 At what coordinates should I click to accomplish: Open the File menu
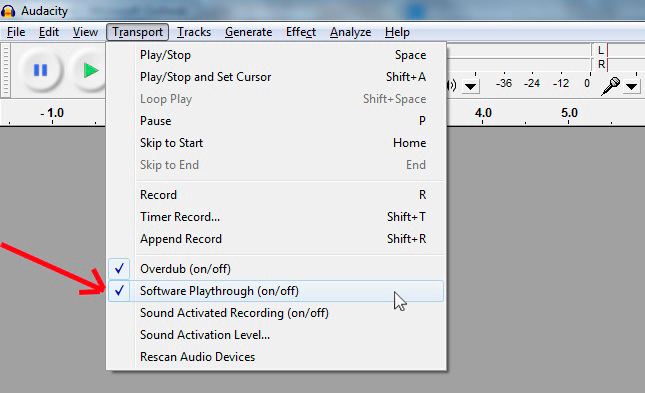coord(16,32)
